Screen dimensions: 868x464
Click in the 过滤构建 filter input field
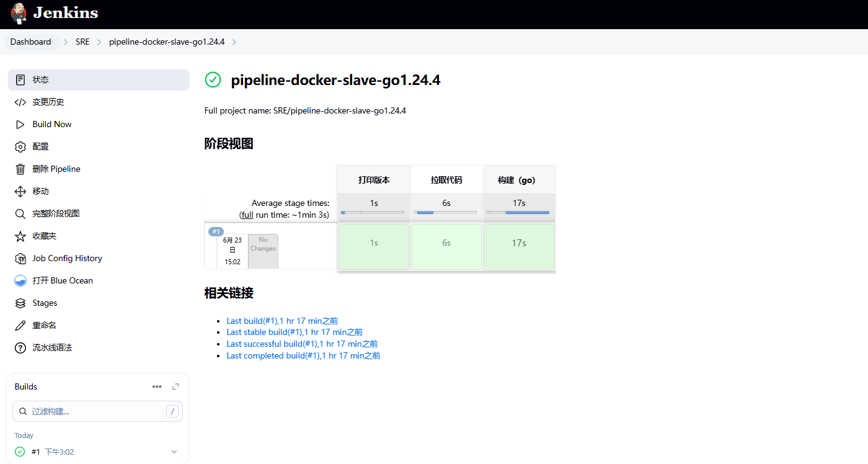click(x=97, y=411)
